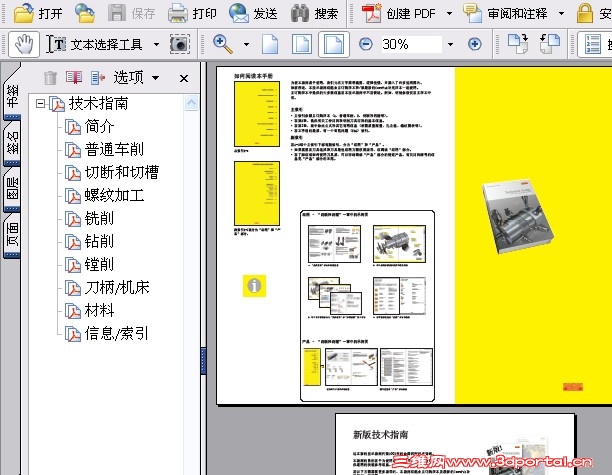Delete the selected bookmark with trash icon
This screenshot has width=612, height=475.
(50, 78)
